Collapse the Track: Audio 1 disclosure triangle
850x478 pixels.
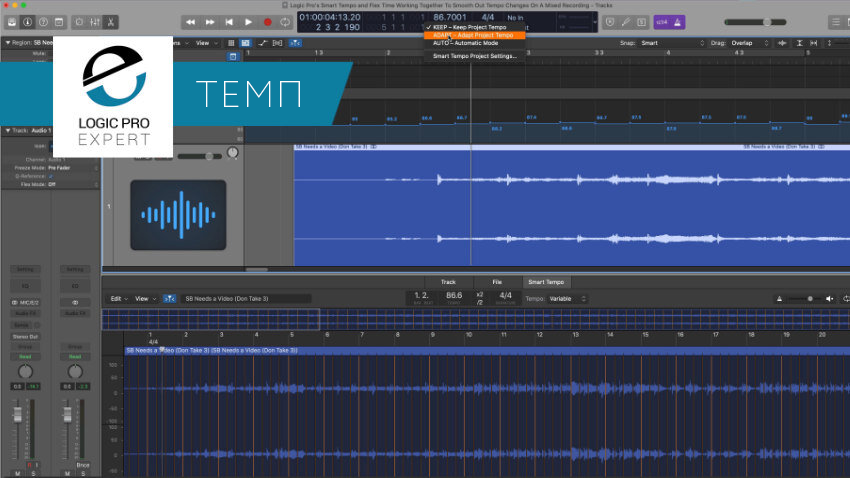(x=8, y=131)
